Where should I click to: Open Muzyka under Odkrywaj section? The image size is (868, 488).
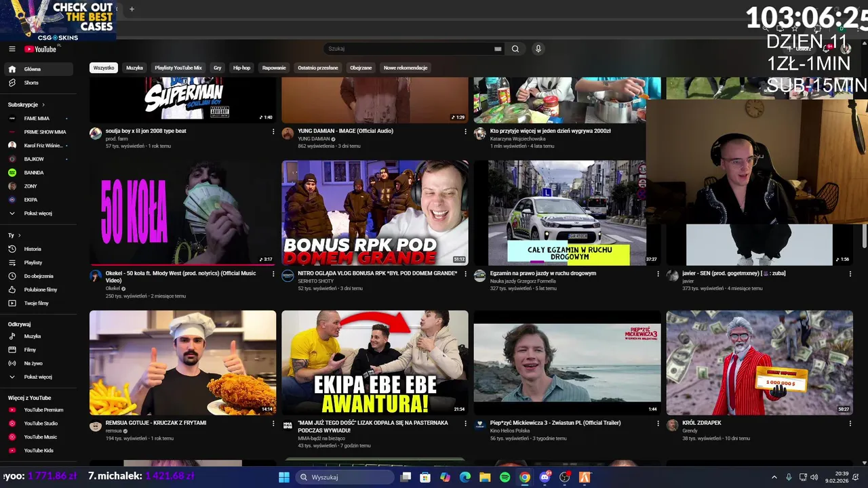(39, 336)
